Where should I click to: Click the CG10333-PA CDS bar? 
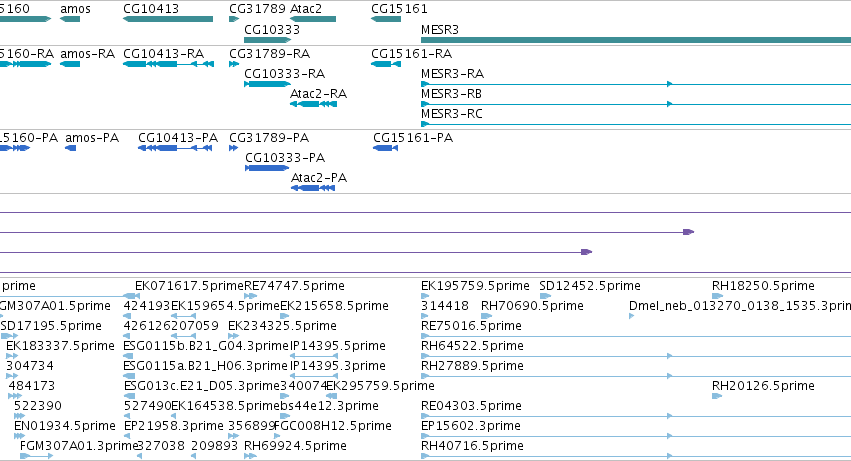tap(267, 168)
